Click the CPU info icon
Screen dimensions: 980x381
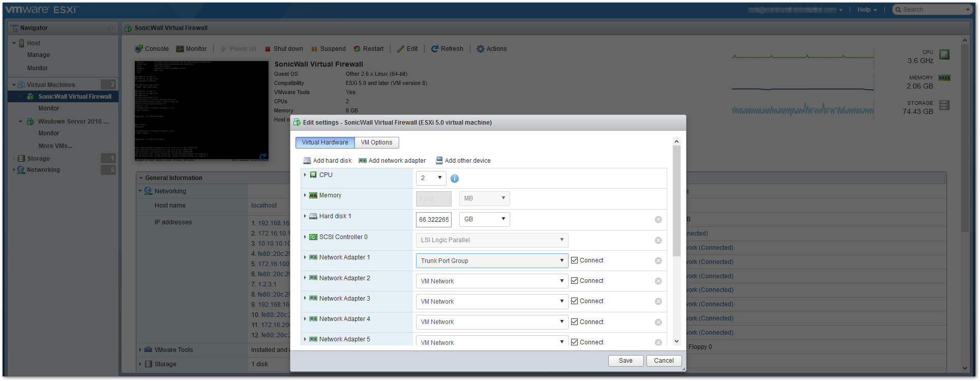tap(455, 179)
